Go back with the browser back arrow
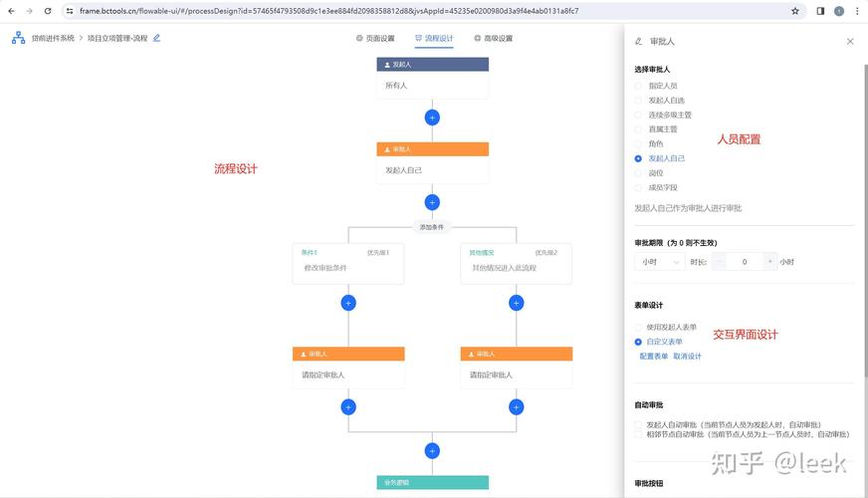Viewport: 868px width, 498px height. (11, 11)
